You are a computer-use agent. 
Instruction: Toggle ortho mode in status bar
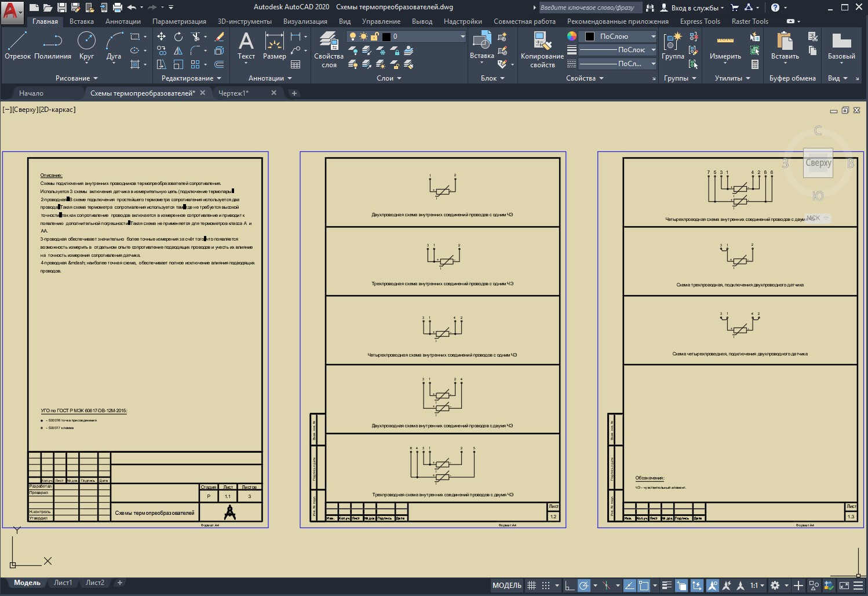tap(570, 586)
